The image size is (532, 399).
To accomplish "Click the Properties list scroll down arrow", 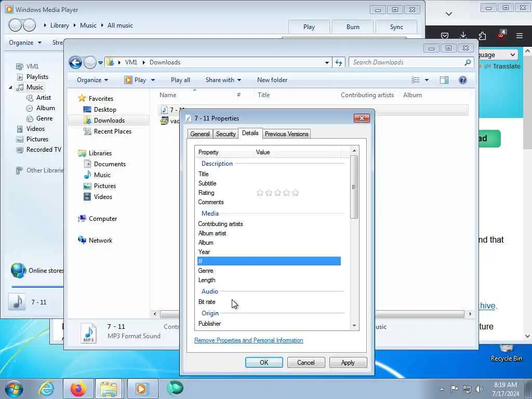I will point(354,326).
